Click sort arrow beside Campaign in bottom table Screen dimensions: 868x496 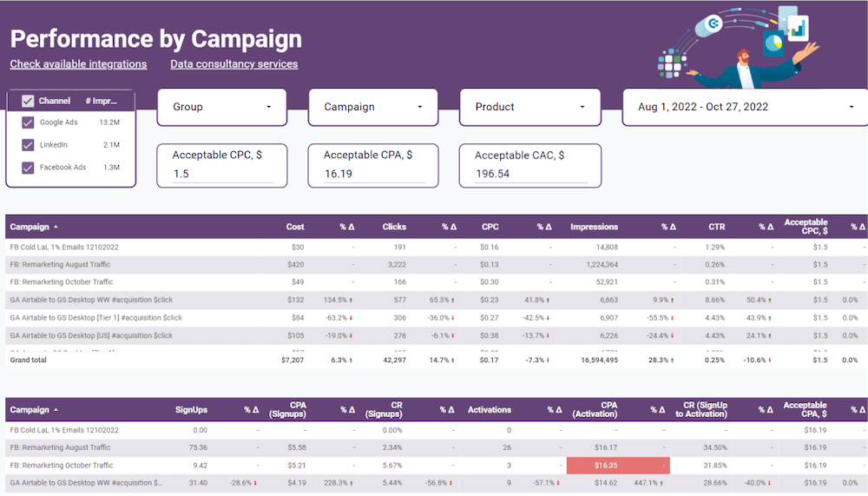(56, 409)
